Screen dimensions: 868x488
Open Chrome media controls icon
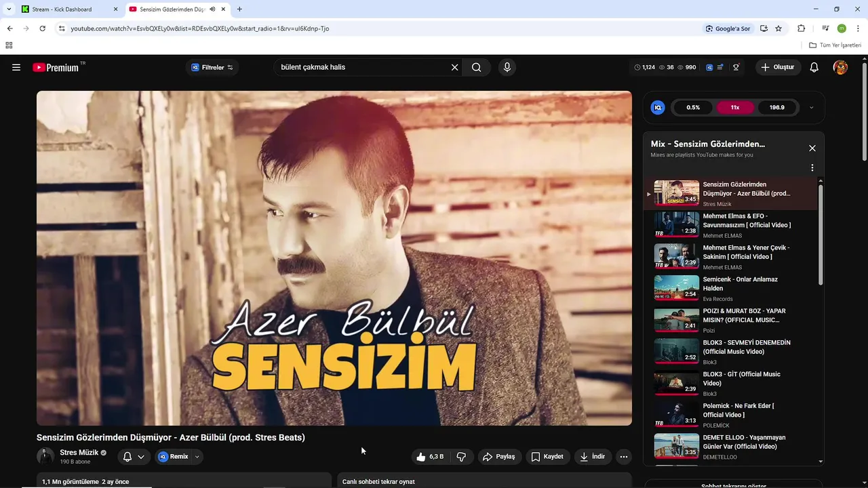[x=825, y=28]
